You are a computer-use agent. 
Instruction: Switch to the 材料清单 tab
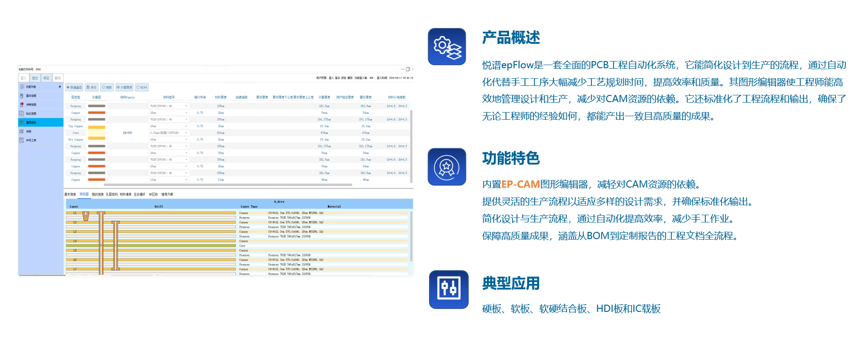pos(126,194)
